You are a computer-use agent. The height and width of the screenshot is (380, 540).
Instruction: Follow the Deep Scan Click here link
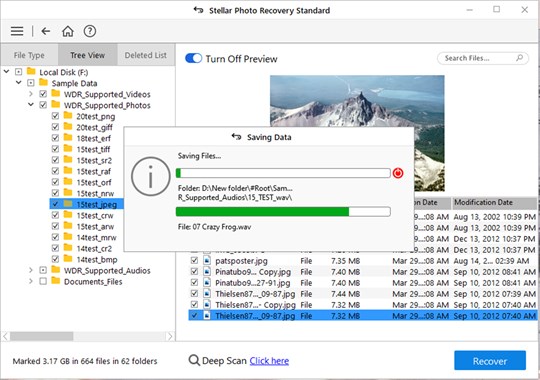[x=269, y=361]
